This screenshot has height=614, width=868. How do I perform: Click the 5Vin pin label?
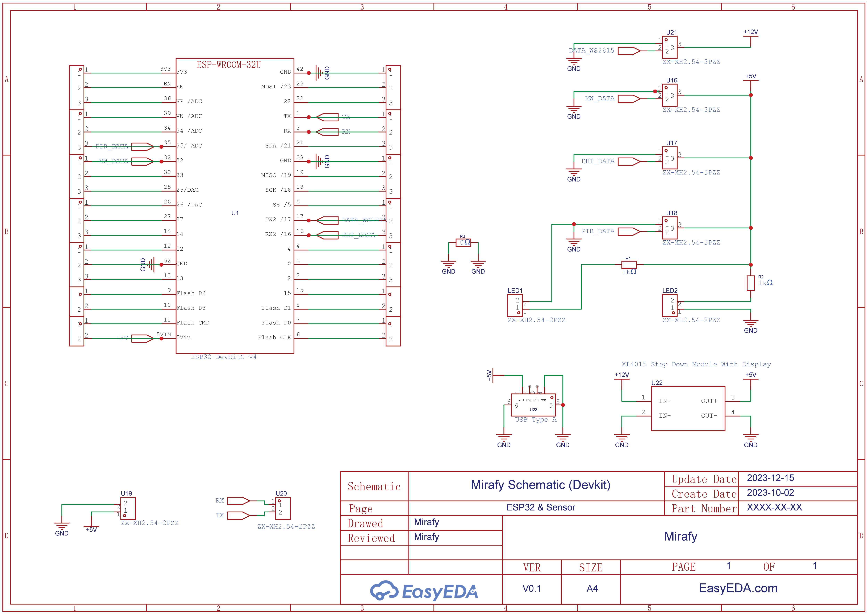tap(183, 337)
